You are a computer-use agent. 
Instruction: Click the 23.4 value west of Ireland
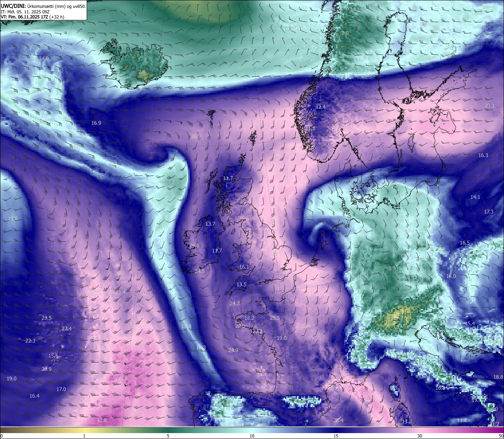[120, 292]
